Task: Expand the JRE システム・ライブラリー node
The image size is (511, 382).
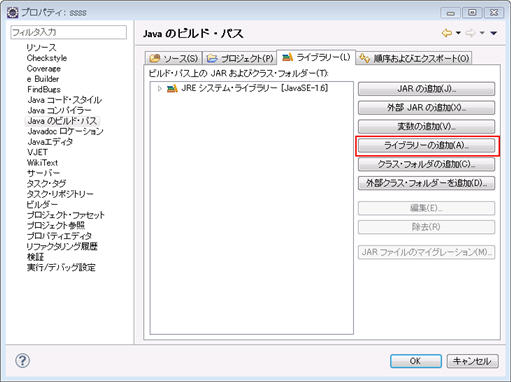Action: click(x=160, y=88)
